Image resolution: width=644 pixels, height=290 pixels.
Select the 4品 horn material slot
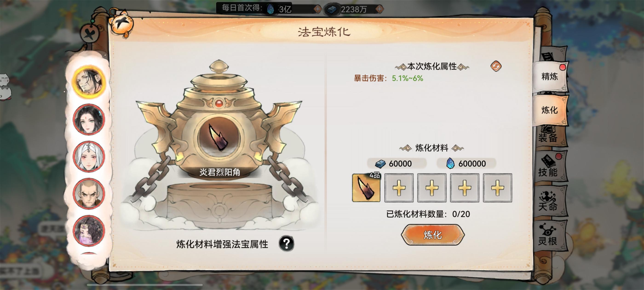(366, 188)
